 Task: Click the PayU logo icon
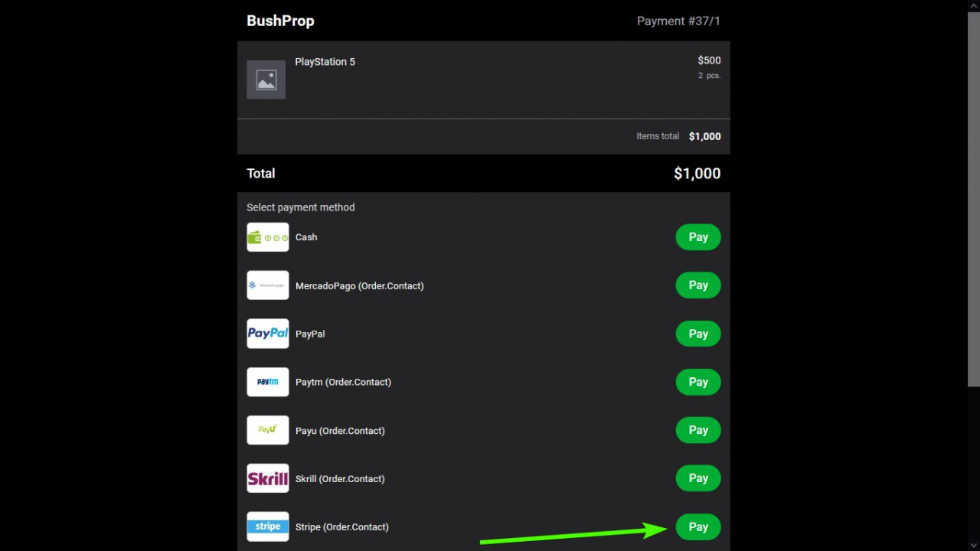[x=268, y=430]
